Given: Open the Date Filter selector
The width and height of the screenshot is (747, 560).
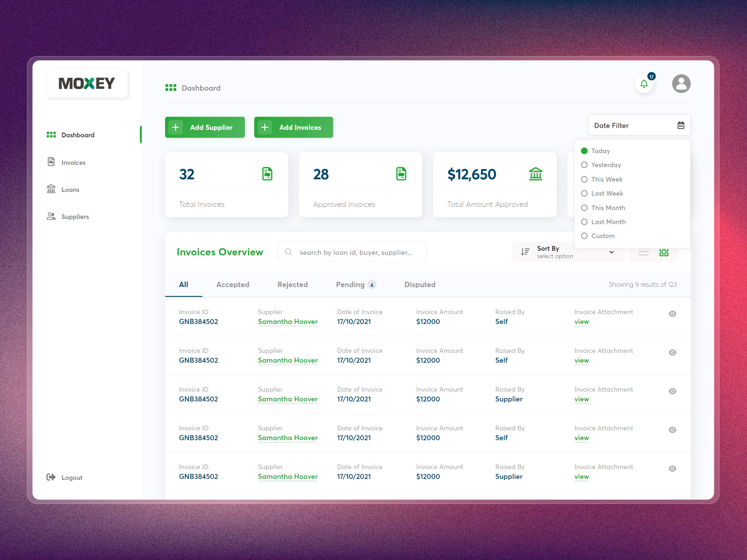Looking at the screenshot, I should (x=632, y=125).
